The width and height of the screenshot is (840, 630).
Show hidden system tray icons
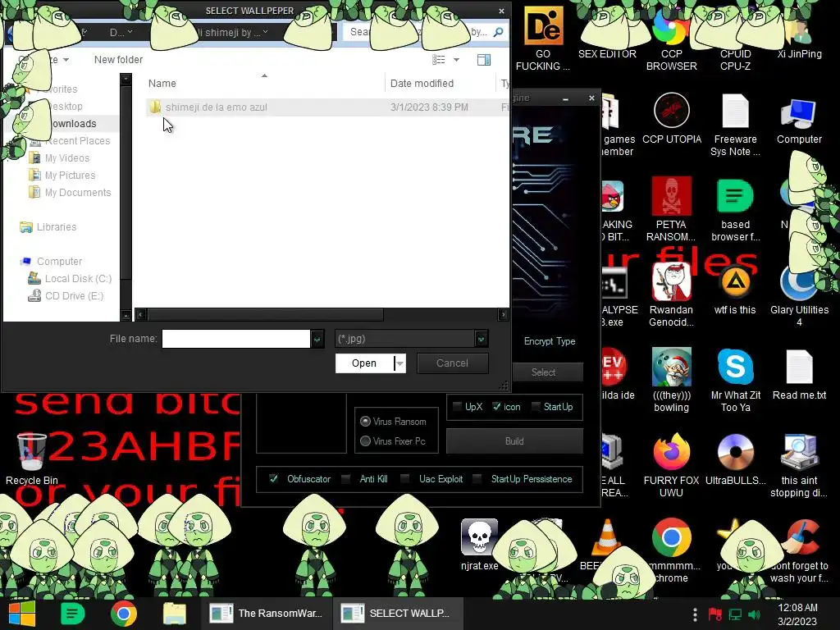(695, 614)
